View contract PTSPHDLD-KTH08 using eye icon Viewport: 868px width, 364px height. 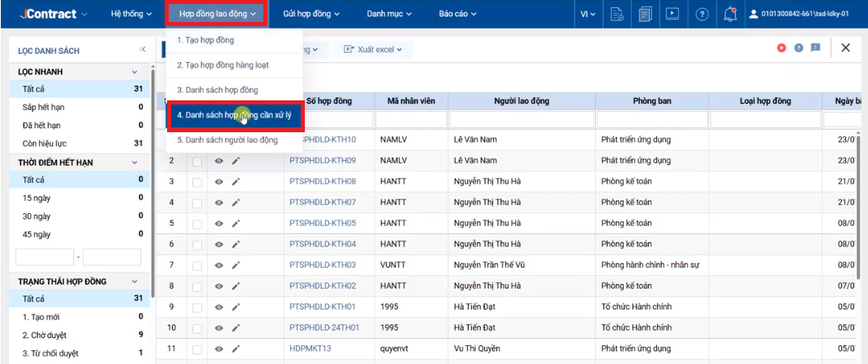[x=218, y=182]
